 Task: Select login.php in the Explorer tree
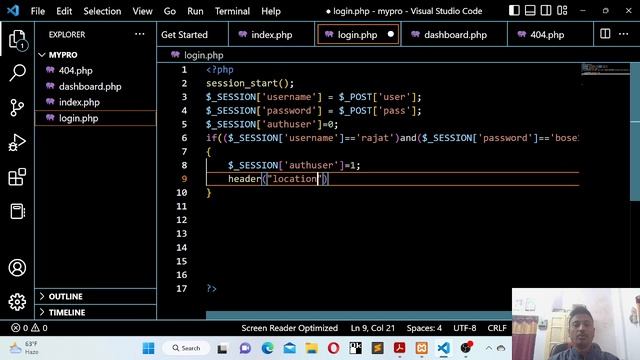(96, 118)
